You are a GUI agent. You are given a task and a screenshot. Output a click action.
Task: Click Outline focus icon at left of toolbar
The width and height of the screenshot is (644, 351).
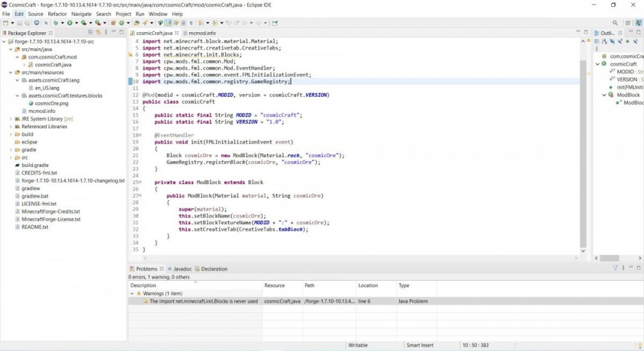(597, 41)
